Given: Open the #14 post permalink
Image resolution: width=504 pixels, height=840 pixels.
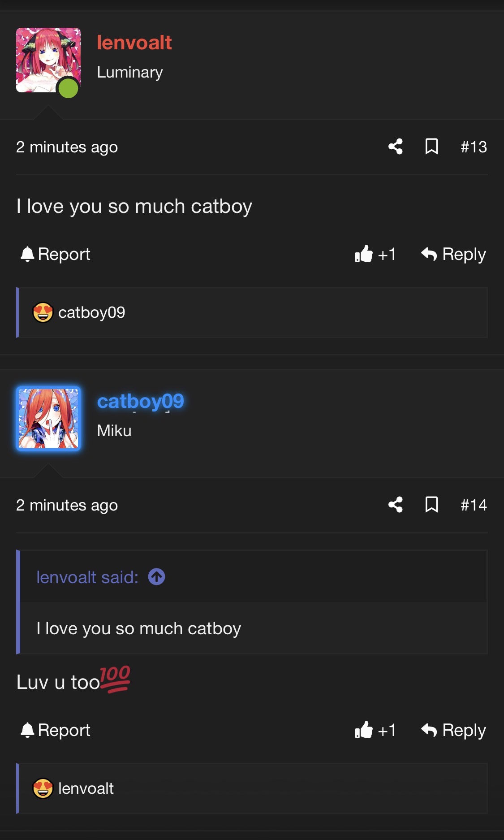Looking at the screenshot, I should pyautogui.click(x=474, y=505).
